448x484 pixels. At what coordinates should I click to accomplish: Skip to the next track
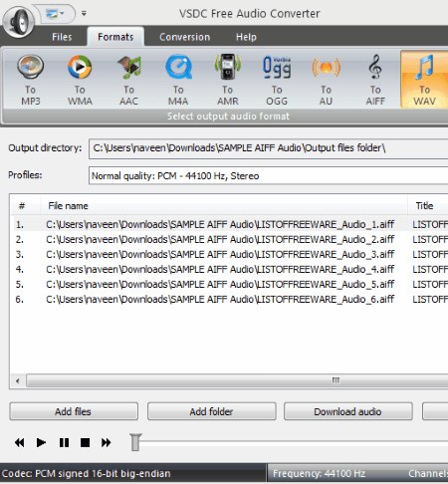pyautogui.click(x=107, y=443)
